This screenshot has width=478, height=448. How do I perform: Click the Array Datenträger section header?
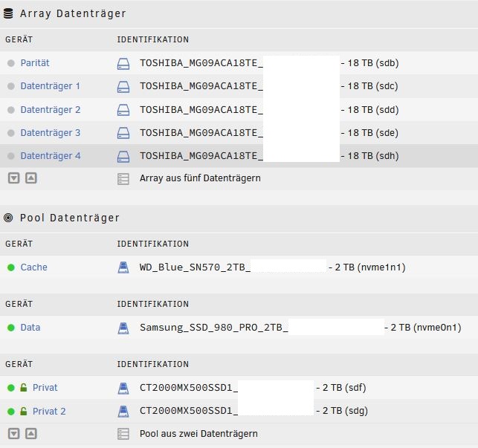point(73,13)
